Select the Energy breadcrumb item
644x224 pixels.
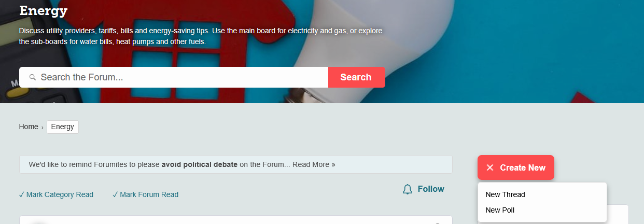63,127
